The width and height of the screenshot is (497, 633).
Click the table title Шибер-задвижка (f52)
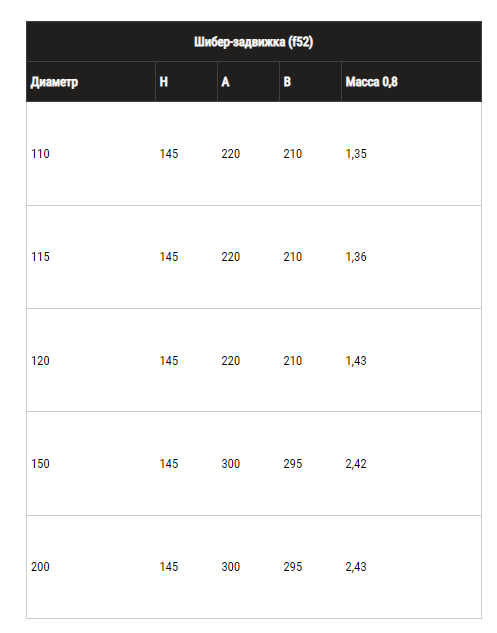[x=254, y=42]
